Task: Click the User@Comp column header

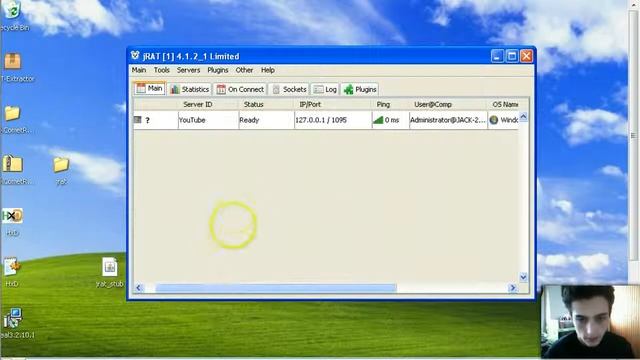Action: point(433,104)
